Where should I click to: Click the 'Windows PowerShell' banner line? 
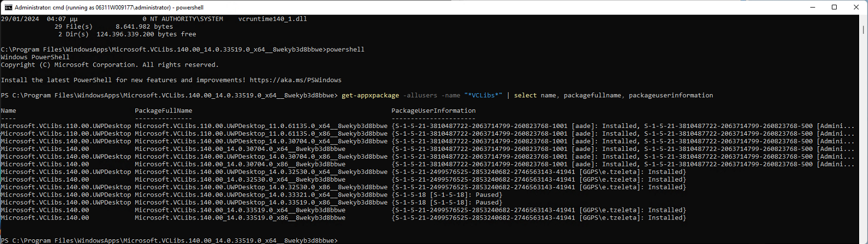tap(35, 57)
